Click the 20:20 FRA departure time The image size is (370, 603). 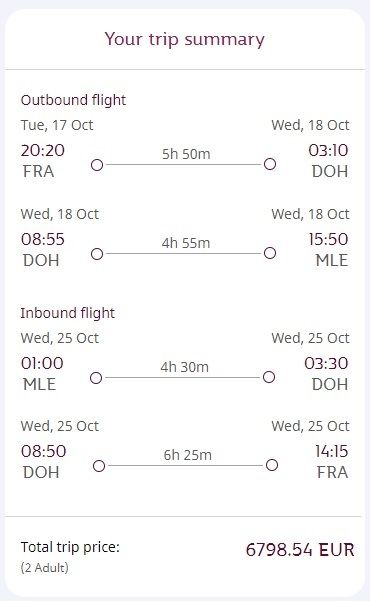click(x=43, y=150)
